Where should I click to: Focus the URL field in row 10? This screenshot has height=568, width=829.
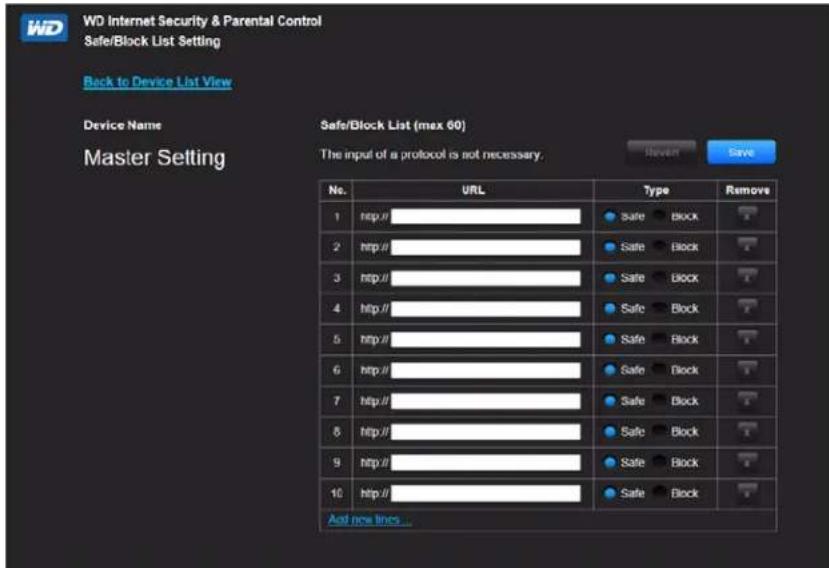485,493
